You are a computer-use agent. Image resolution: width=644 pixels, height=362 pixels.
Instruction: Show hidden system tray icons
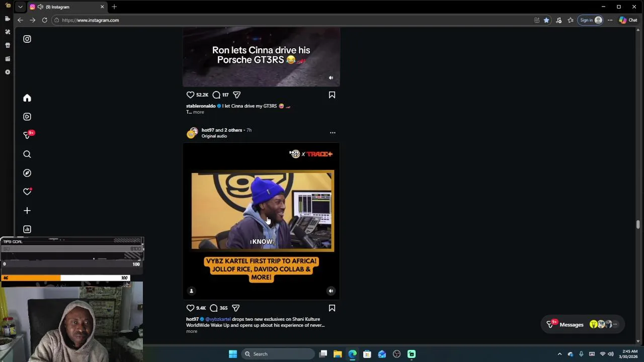point(559,354)
